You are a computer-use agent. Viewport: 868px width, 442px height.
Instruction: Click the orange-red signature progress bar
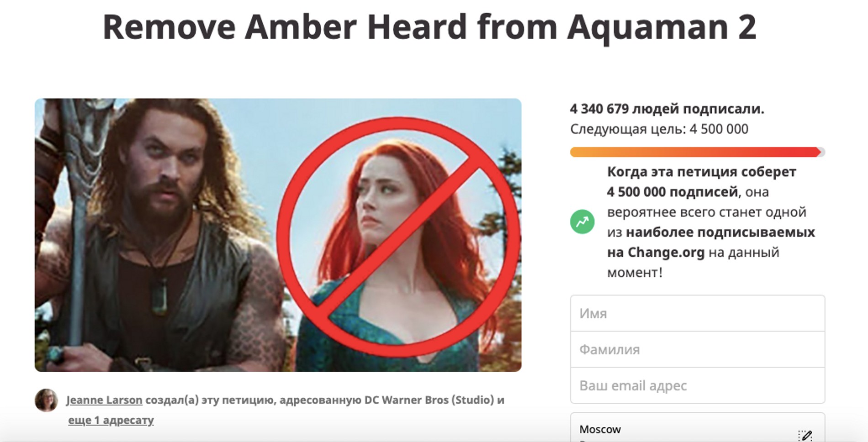(x=695, y=152)
